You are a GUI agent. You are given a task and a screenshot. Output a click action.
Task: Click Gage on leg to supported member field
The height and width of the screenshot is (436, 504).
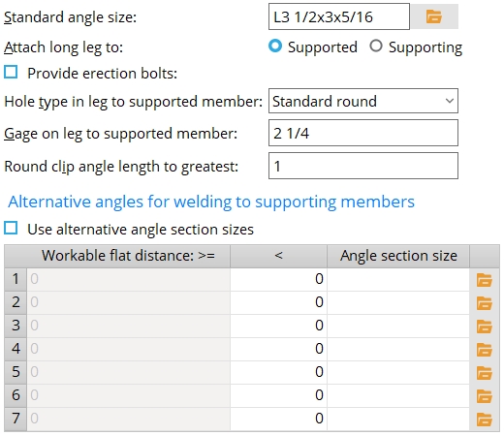point(363,133)
